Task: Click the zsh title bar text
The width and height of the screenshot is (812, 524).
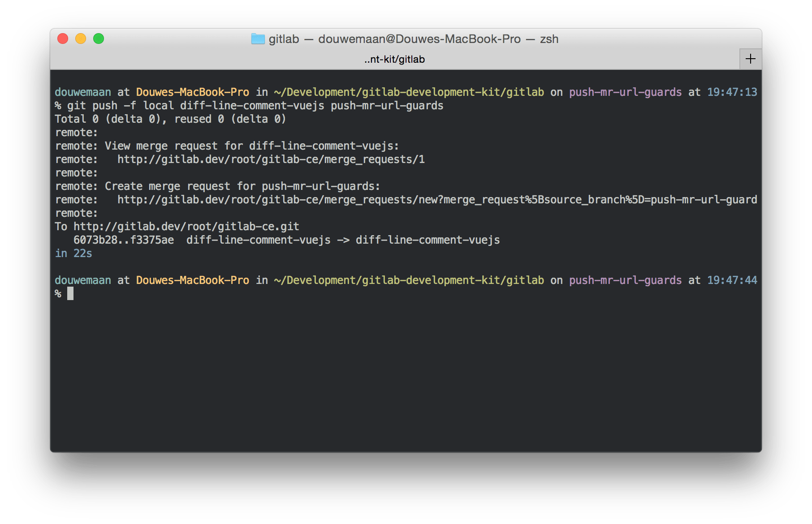Action: coord(549,39)
